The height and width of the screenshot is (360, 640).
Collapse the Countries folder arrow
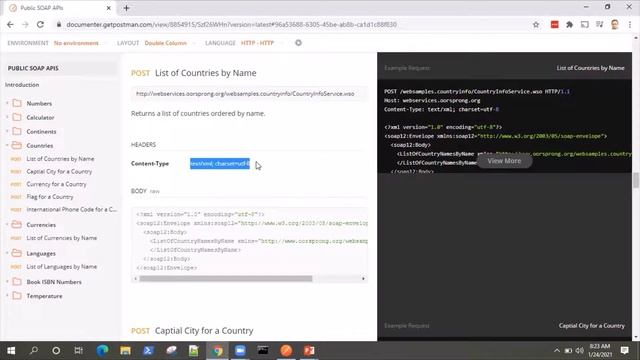(x=7, y=145)
